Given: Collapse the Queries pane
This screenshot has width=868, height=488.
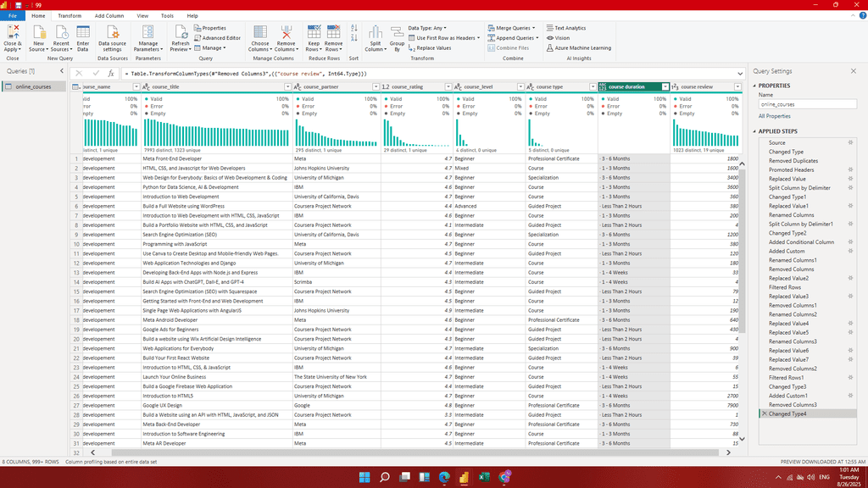Looking at the screenshot, I should (61, 71).
